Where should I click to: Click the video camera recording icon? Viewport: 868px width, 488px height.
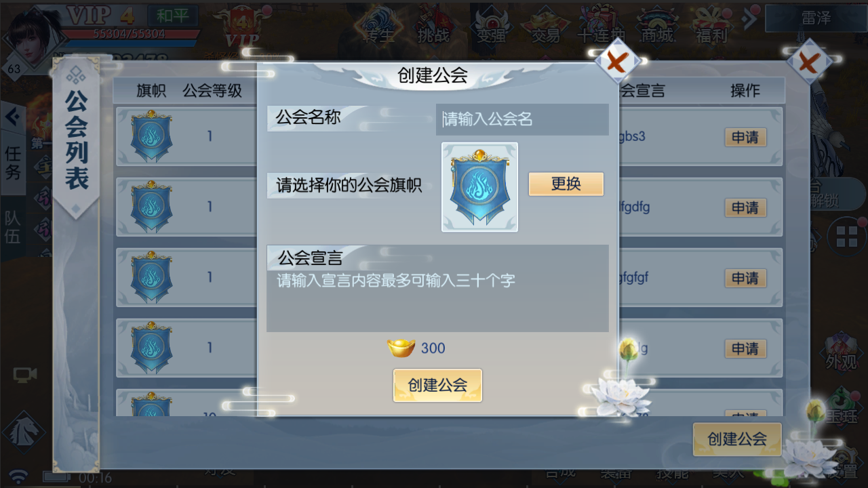[25, 375]
